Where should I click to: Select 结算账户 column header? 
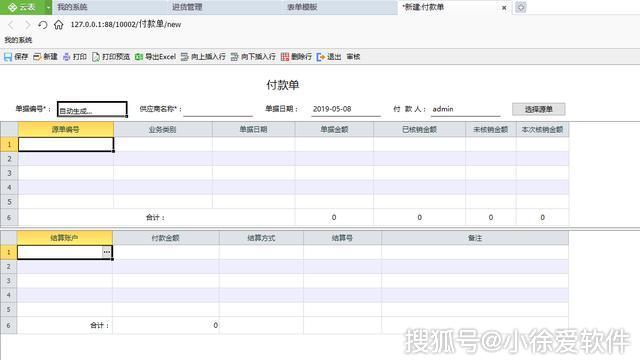64,238
